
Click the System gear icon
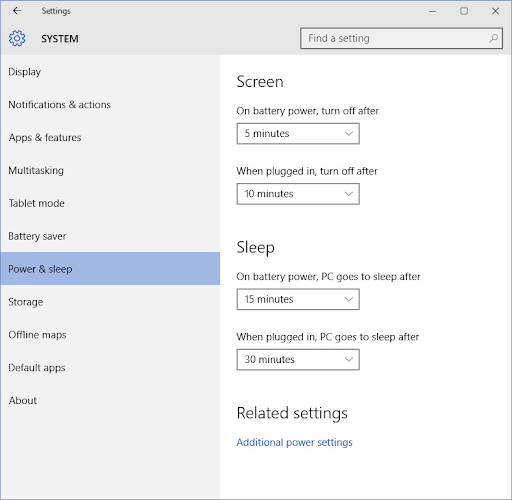(x=17, y=38)
